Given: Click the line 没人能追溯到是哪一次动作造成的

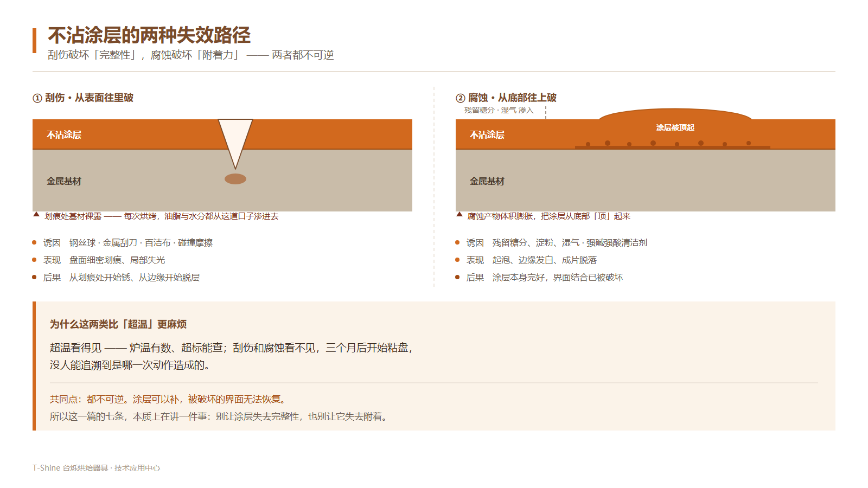Looking at the screenshot, I should point(130,365).
